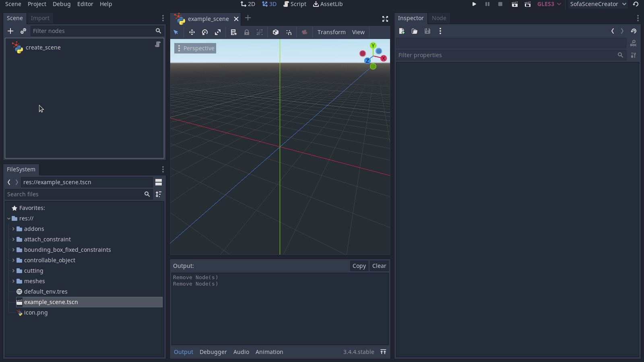644x362 pixels.
Task: Toggle Use Local Space cube button
Action: pyautogui.click(x=276, y=32)
